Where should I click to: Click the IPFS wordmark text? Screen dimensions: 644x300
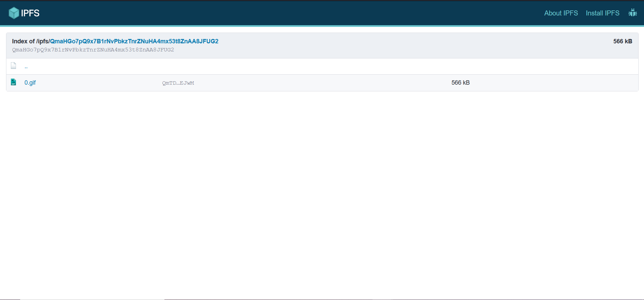tap(30, 13)
